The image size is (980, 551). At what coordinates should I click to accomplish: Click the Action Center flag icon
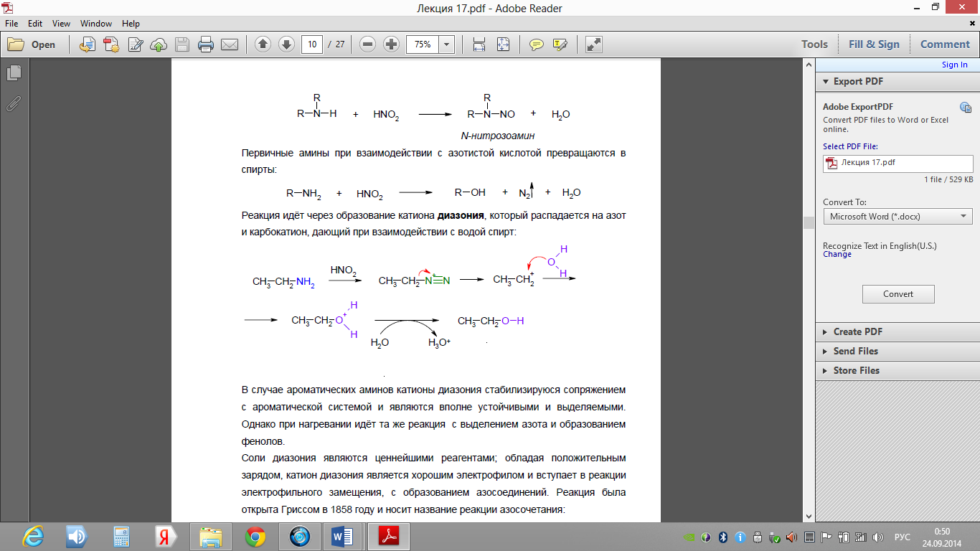coord(826,537)
